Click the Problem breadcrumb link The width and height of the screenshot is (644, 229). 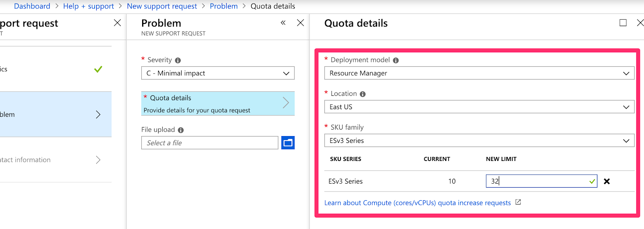pos(224,6)
